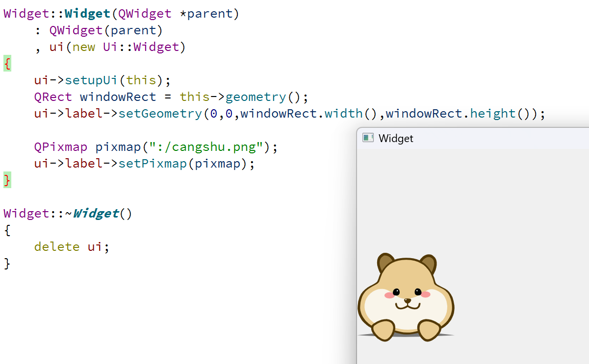Click "geometry" method call
Image resolution: width=589 pixels, height=364 pixels.
point(256,97)
